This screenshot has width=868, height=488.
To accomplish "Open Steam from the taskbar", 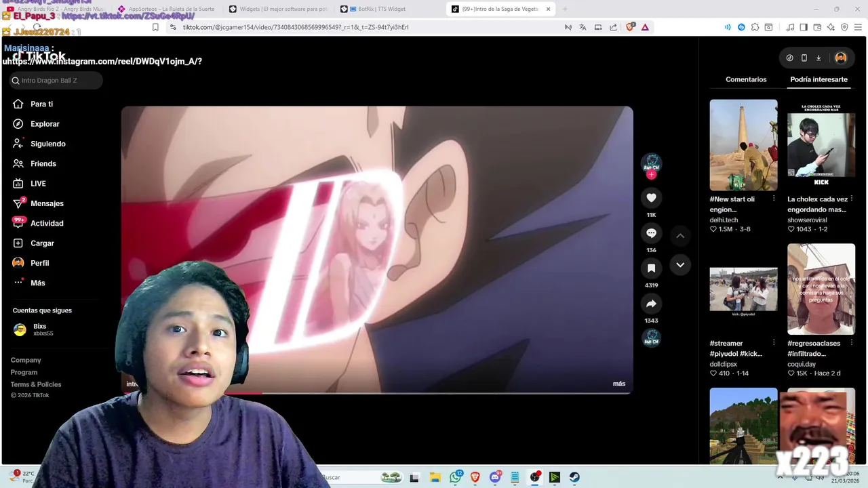I will [x=574, y=477].
